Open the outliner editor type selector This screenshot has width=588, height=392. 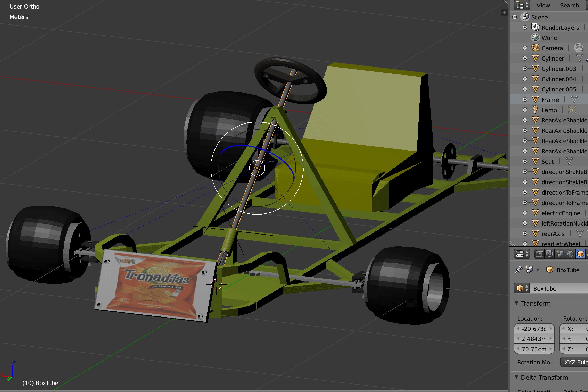(522, 5)
